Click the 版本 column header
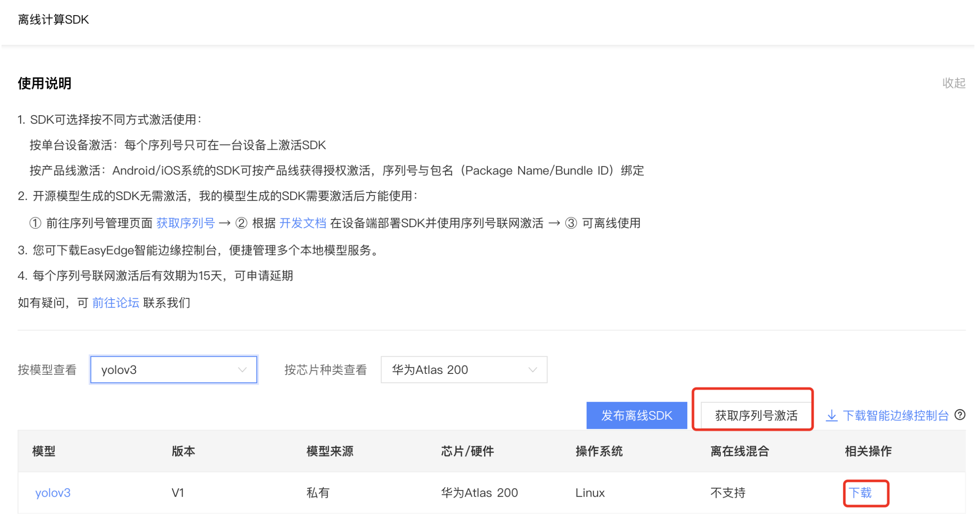980x529 pixels. pyautogui.click(x=183, y=451)
